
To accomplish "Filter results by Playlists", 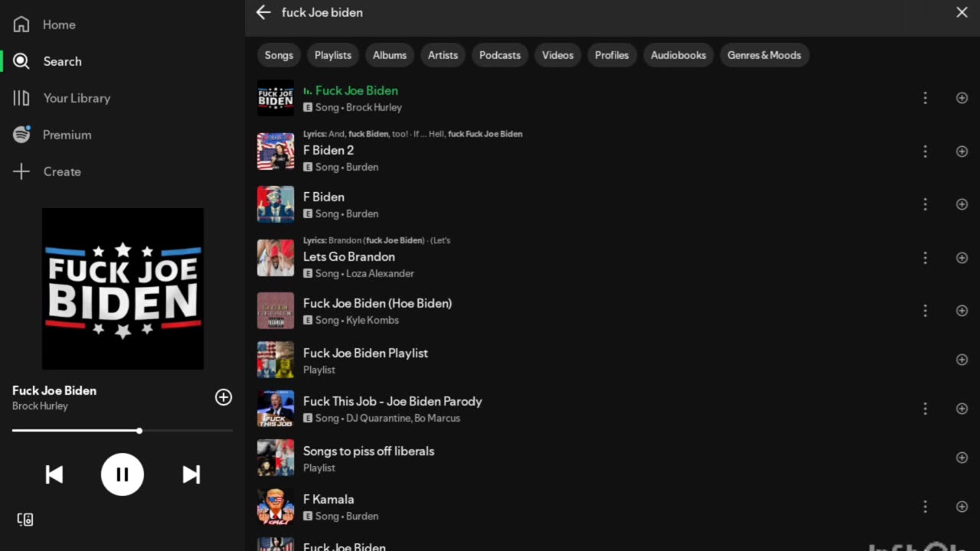I will point(333,55).
